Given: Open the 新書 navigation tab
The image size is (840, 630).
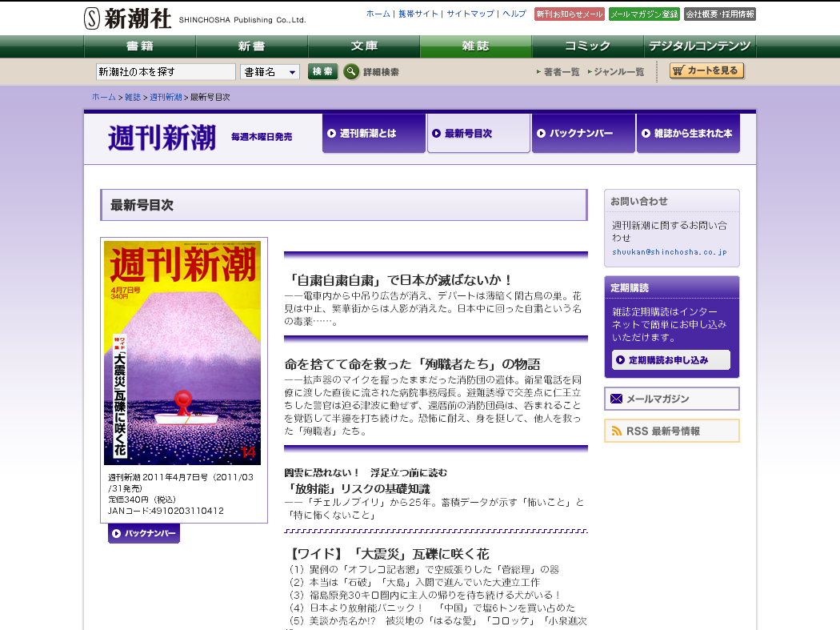Looking at the screenshot, I should pos(252,46).
